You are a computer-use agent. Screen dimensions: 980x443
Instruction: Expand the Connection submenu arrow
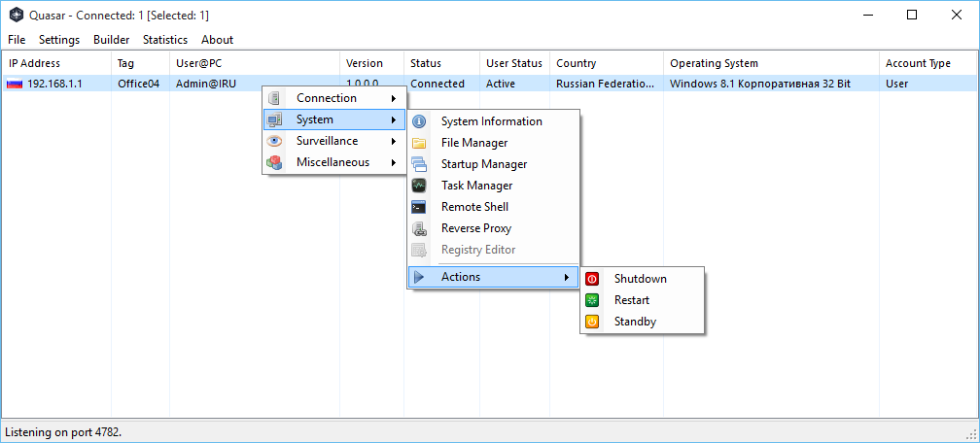tap(393, 98)
